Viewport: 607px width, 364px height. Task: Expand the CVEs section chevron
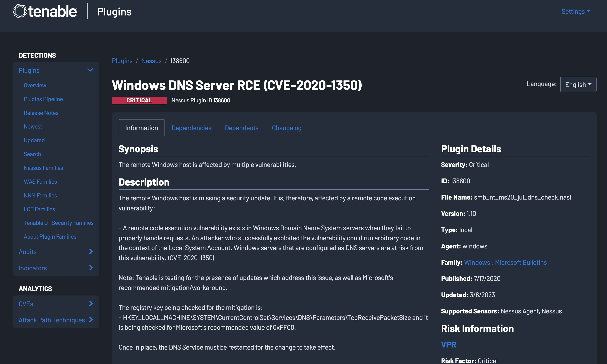(91, 303)
